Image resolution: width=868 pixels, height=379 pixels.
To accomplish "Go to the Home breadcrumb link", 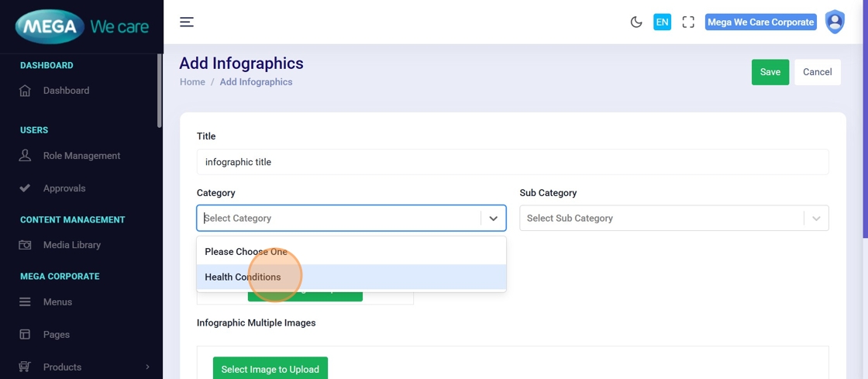I will (192, 82).
